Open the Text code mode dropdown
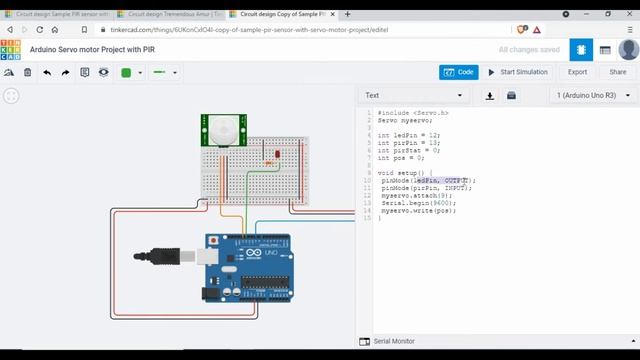This screenshot has width=640, height=360. [x=413, y=96]
